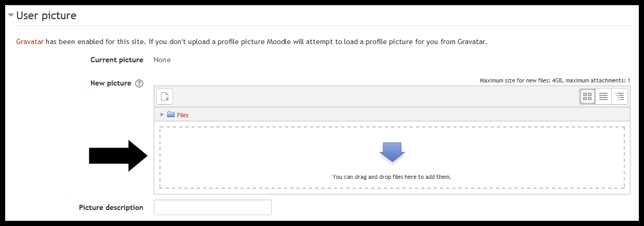Click the maximum size for new files note

click(555, 81)
